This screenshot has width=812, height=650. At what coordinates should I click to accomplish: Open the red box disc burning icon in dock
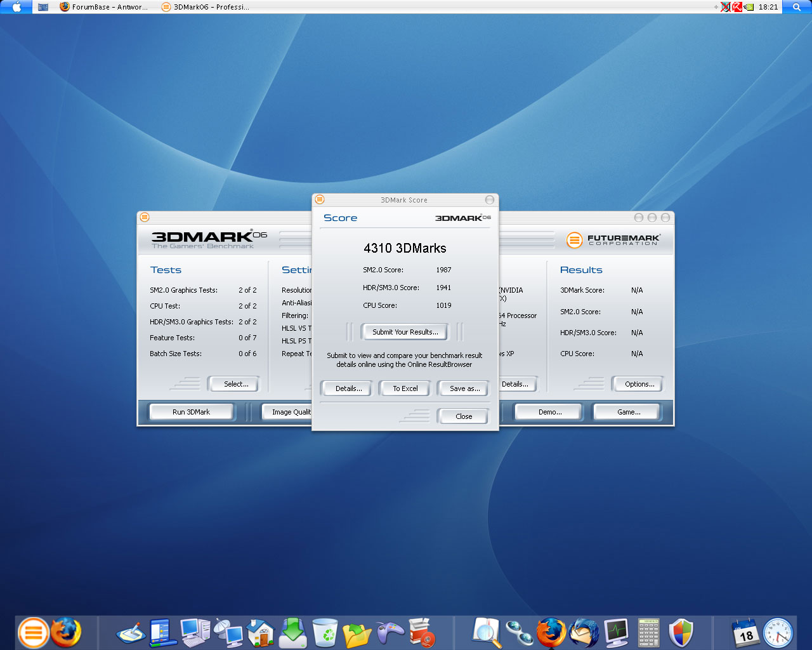(x=422, y=633)
